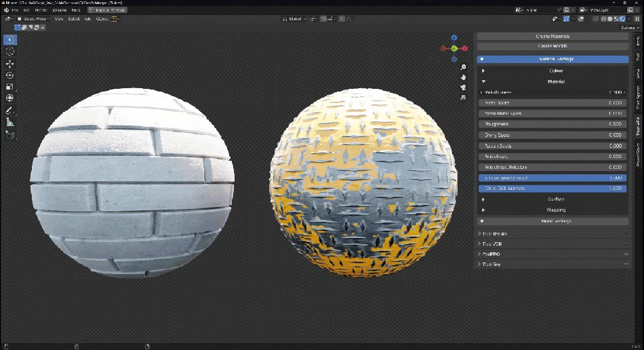The width and height of the screenshot is (644, 350).
Task: Pick the Rotate tool
Action: coord(10,75)
